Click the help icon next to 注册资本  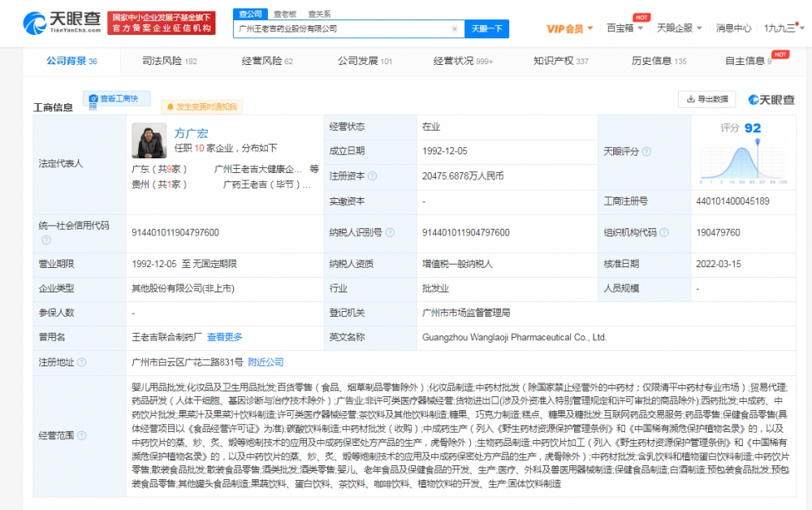pos(373,176)
